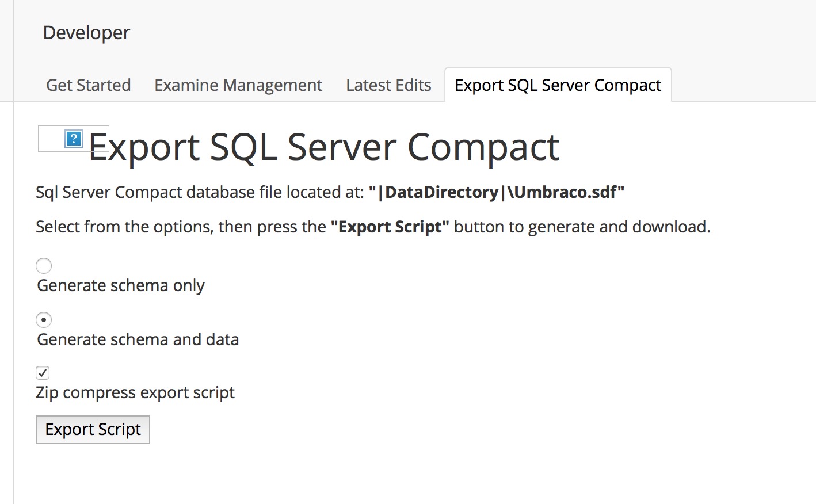Click the broken image question mark icon
Image resolution: width=816 pixels, height=504 pixels.
(74, 139)
